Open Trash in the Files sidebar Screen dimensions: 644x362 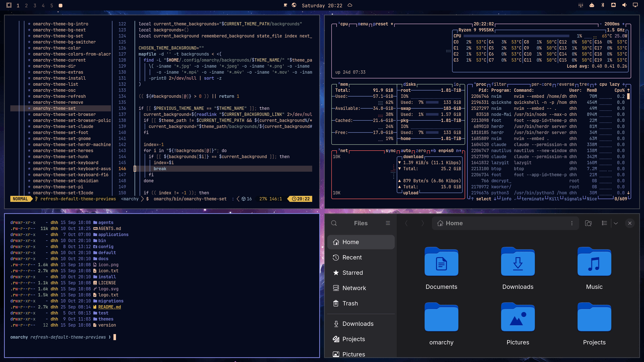[x=361, y=303]
